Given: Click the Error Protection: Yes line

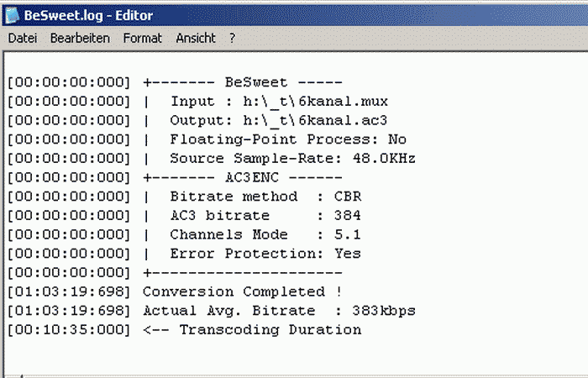Looking at the screenshot, I should (265, 253).
